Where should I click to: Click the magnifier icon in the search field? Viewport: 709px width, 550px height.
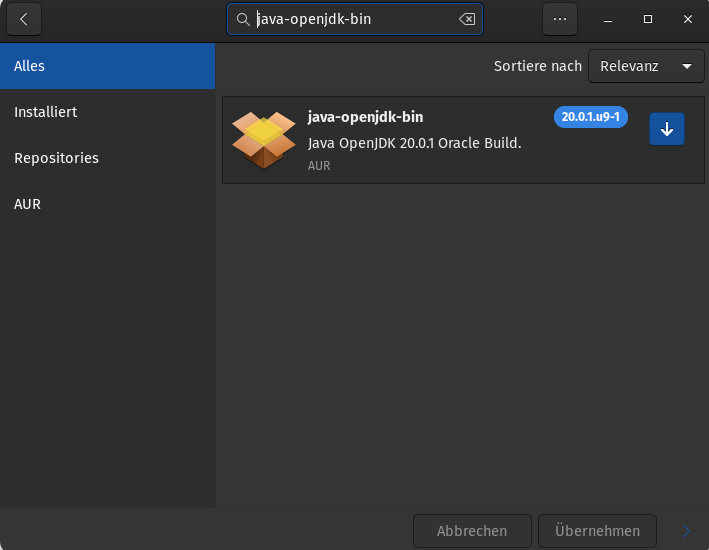click(x=243, y=19)
